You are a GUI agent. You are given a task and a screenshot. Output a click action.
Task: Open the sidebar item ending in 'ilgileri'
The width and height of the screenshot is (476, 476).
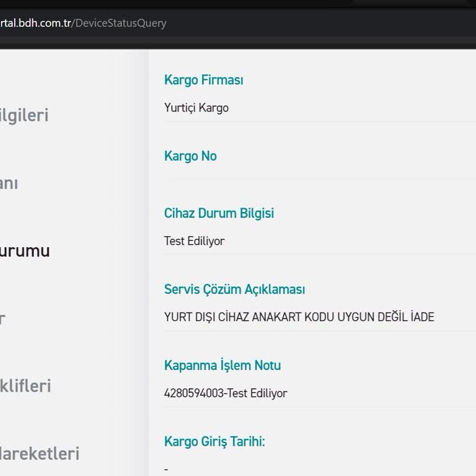[24, 115]
